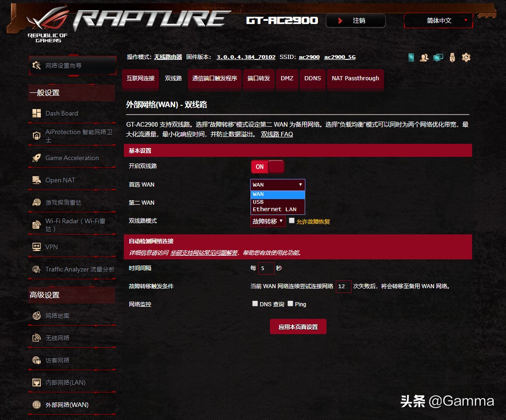Click the 应用本页面设置 button
The image size is (506, 420).
(x=298, y=326)
